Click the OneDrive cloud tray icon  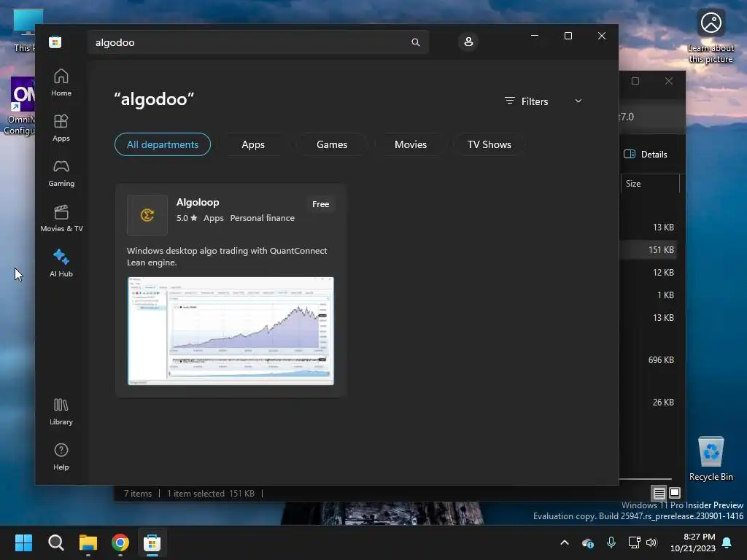(588, 542)
